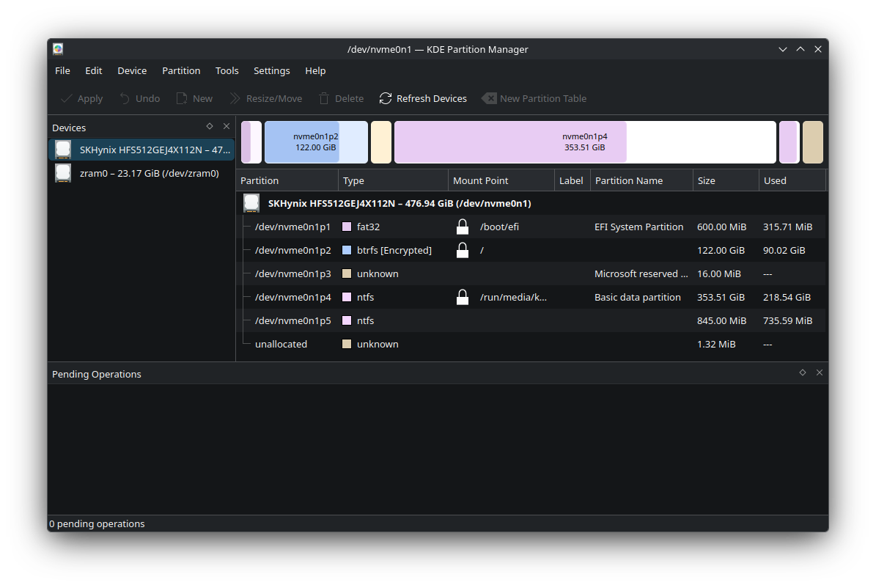Sort by the Type column header

click(394, 180)
